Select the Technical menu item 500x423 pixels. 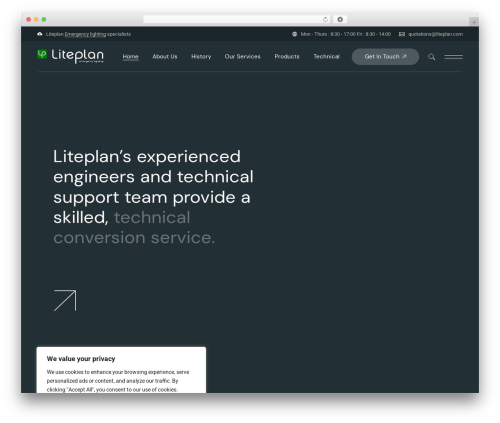(x=326, y=57)
